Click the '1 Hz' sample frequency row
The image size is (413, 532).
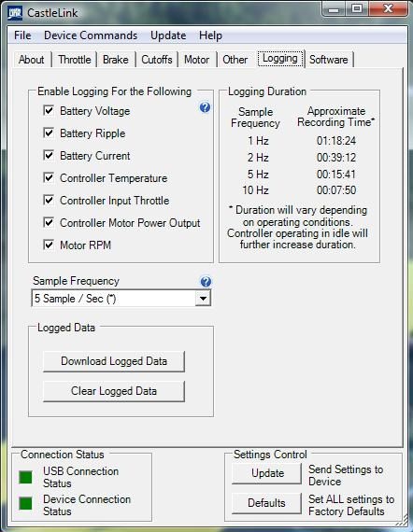[258, 141]
